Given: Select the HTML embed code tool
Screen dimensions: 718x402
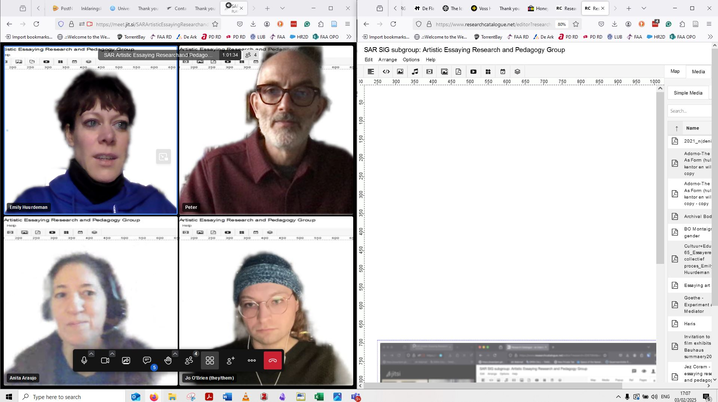Looking at the screenshot, I should 385,72.
